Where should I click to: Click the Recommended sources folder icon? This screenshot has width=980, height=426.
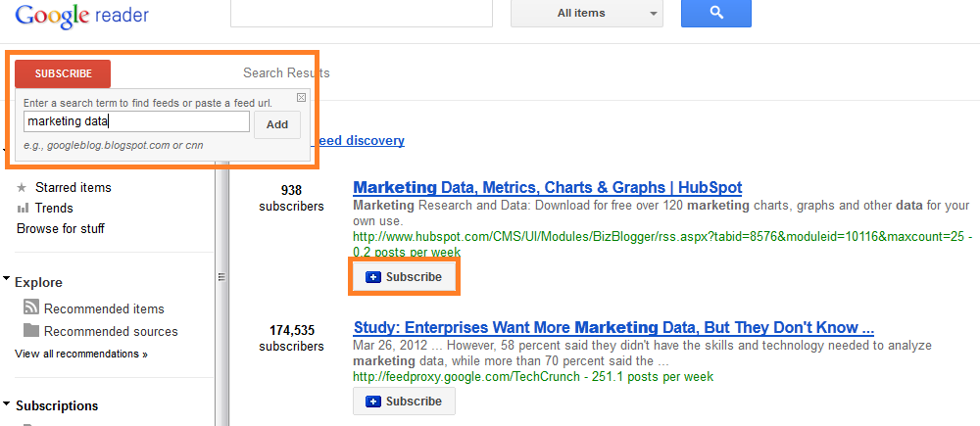[x=31, y=330]
